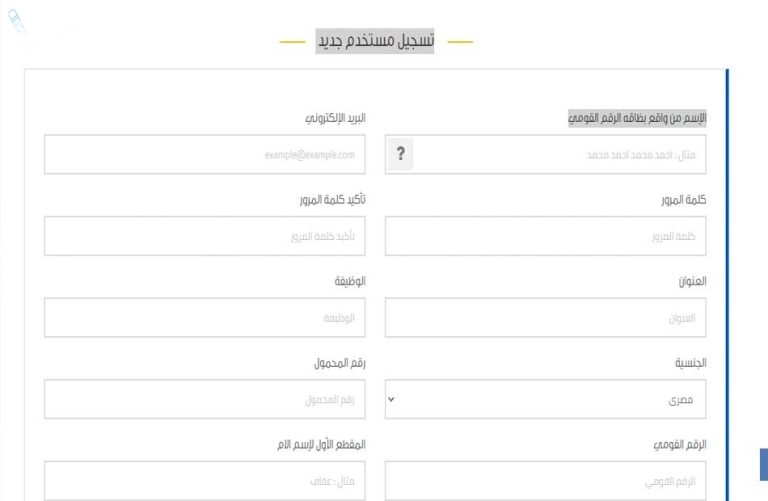Click the رقم المحمول mobile number field
The height and width of the screenshot is (501, 768).
[x=205, y=399]
